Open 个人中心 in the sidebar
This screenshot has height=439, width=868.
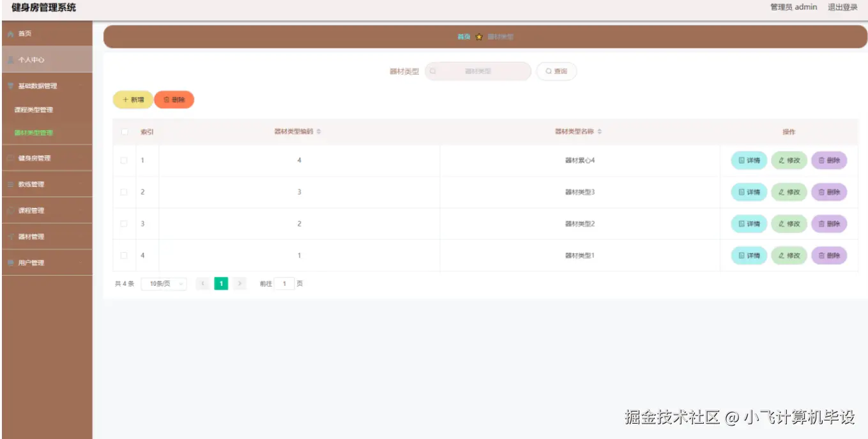(x=47, y=60)
